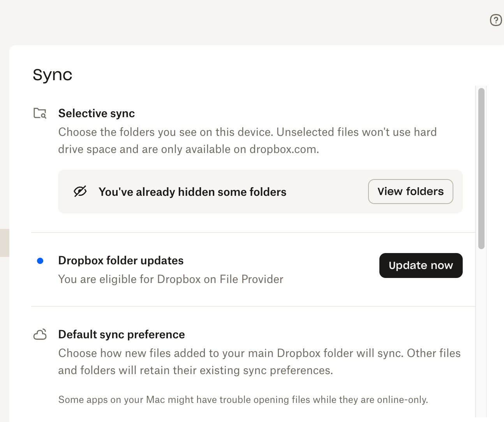Click the note about Mac apps and online-only files
This screenshot has width=504, height=422.
(x=243, y=400)
